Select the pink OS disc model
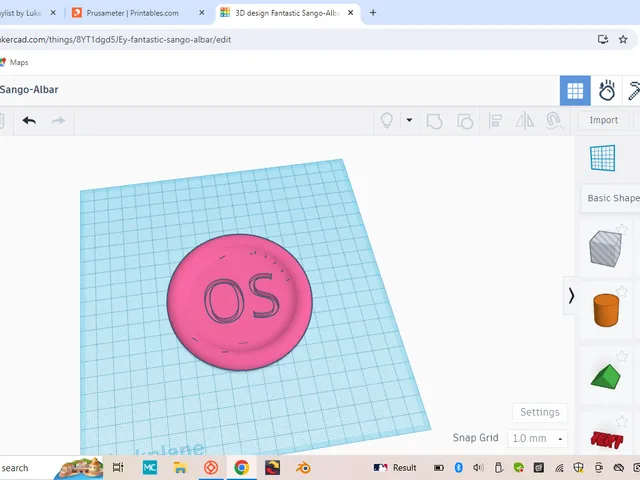640x480 pixels. coord(240,302)
